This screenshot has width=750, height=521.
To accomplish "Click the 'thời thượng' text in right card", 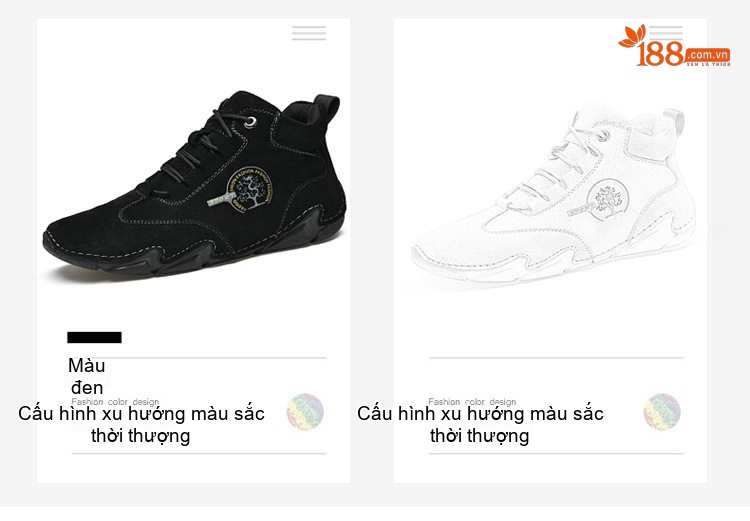I will 479,436.
